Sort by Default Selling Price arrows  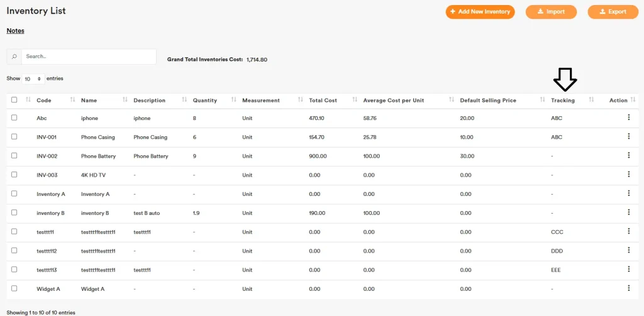click(543, 100)
